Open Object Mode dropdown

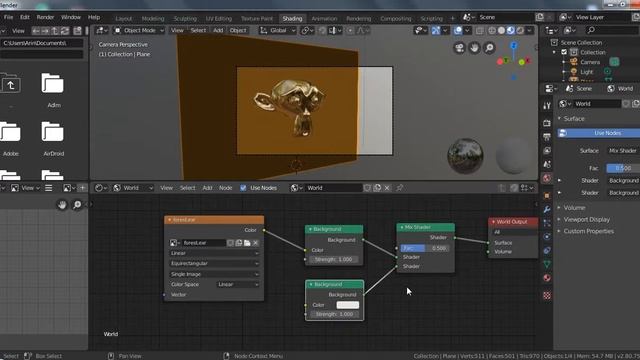pos(139,31)
